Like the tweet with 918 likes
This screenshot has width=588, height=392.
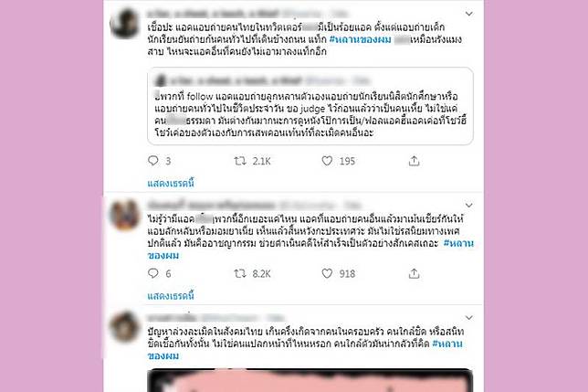point(327,273)
